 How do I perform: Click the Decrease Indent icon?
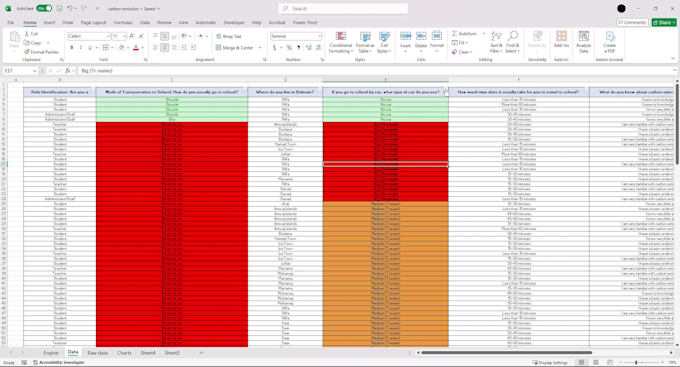click(184, 47)
